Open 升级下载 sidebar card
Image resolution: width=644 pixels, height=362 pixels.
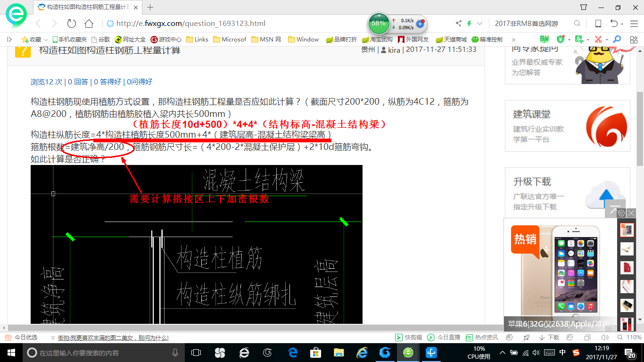pos(567,193)
